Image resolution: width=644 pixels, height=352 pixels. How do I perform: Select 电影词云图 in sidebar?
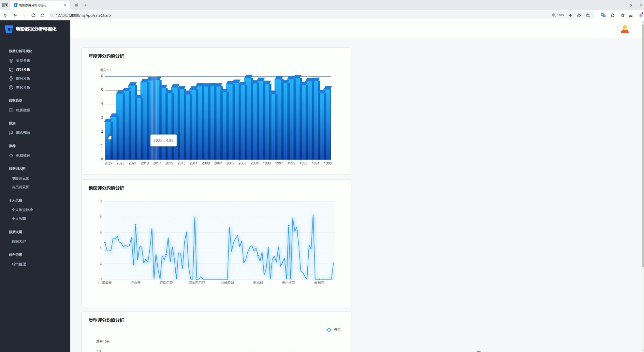tap(21, 178)
